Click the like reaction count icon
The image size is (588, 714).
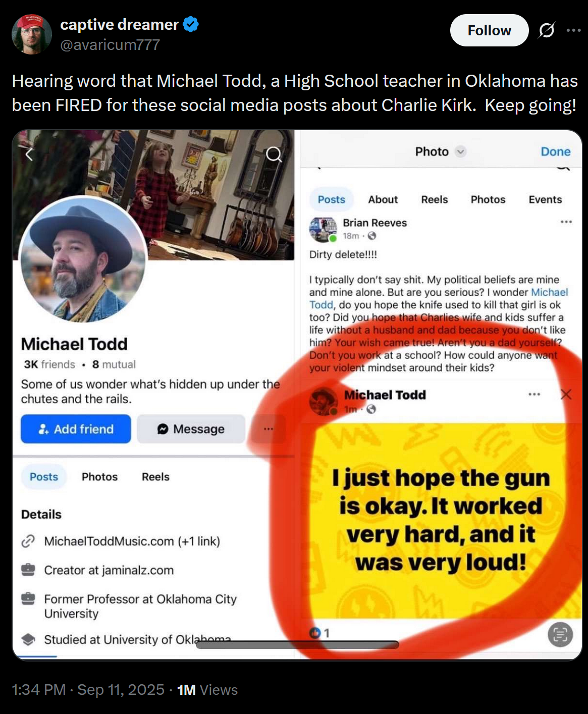(x=315, y=632)
